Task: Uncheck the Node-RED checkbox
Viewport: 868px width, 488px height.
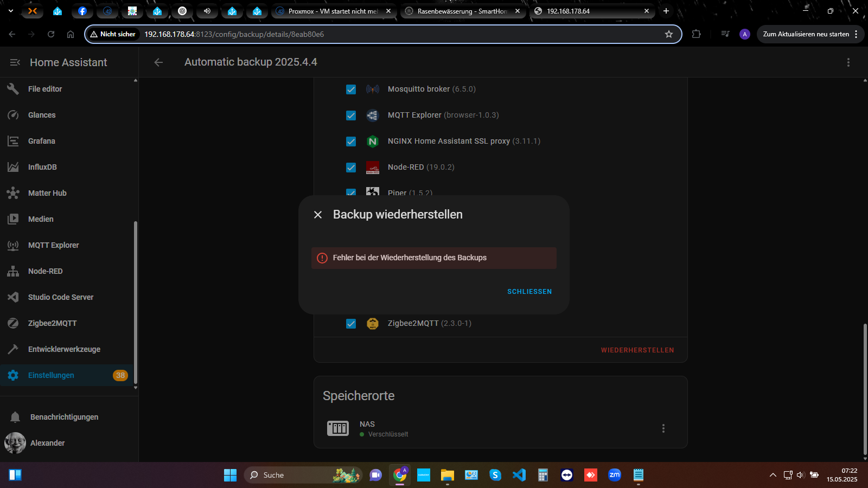Action: coord(351,168)
